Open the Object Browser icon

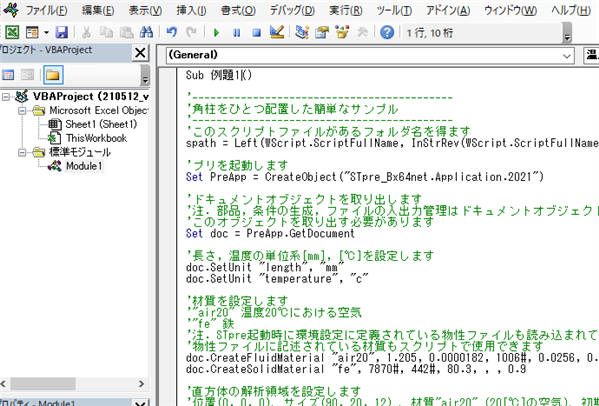pyautogui.click(x=342, y=32)
